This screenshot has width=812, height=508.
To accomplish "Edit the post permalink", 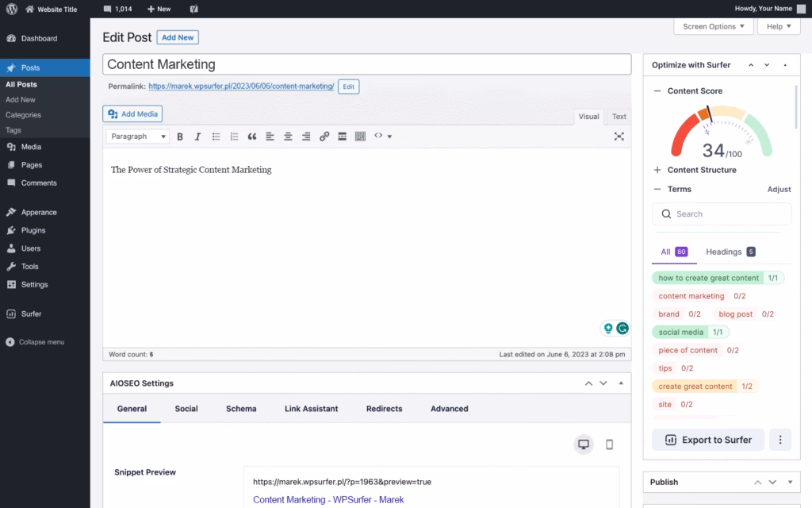I will (348, 87).
